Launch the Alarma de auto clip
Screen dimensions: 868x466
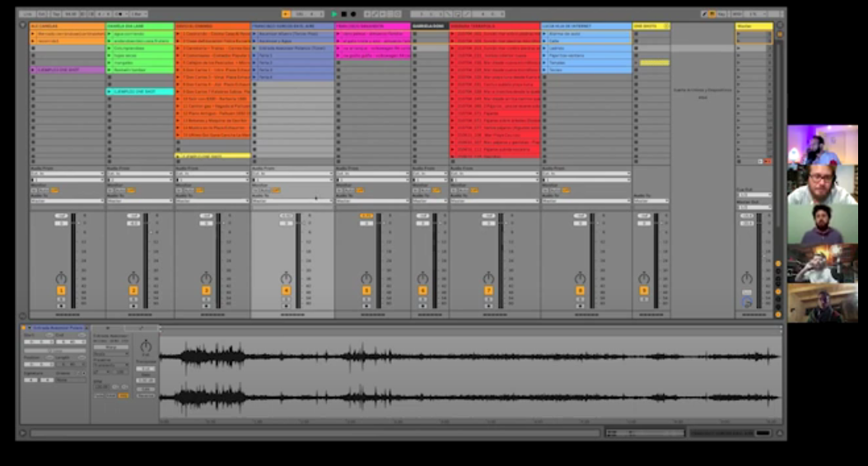point(544,34)
